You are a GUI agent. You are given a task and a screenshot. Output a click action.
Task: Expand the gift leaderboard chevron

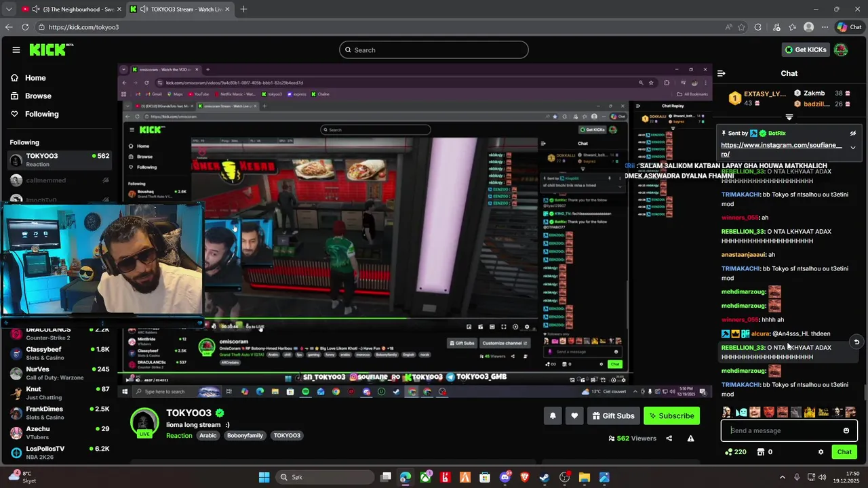789,117
